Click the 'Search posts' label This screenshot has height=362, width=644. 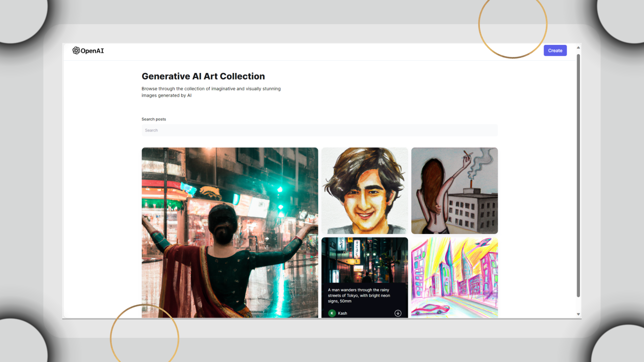point(154,119)
